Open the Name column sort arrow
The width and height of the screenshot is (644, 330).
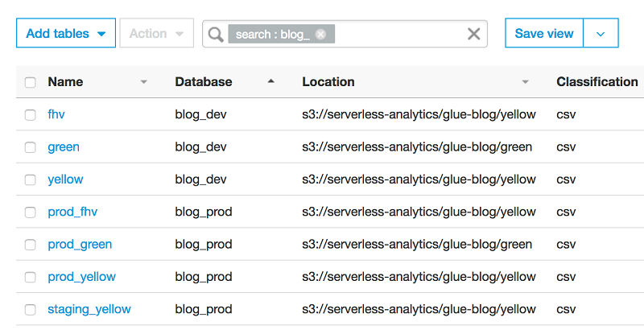coord(144,81)
